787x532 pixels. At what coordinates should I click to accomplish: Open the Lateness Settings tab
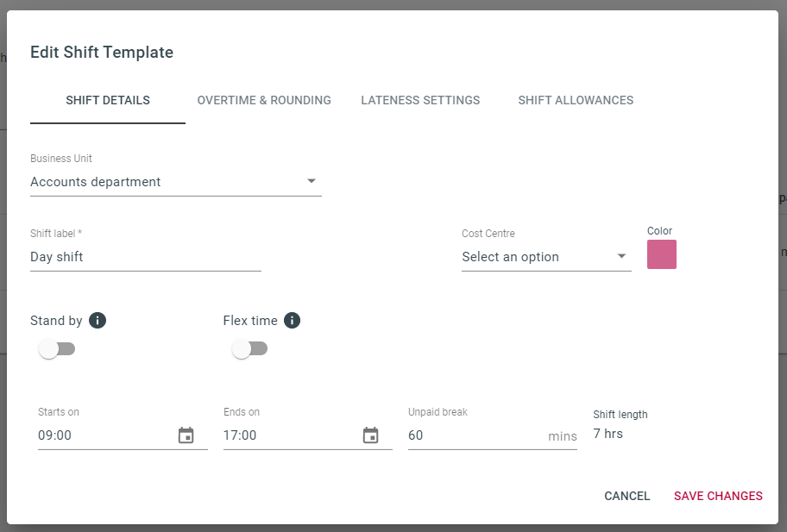pos(420,100)
